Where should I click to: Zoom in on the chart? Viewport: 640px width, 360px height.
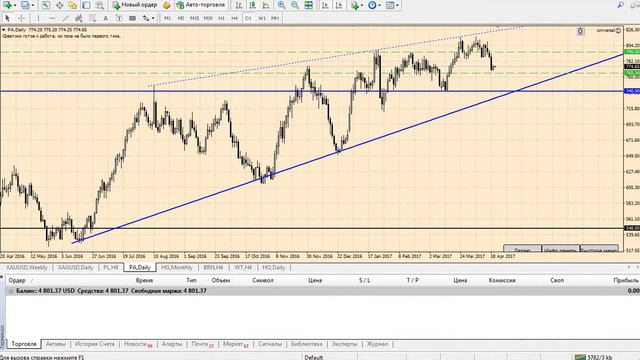point(282,5)
